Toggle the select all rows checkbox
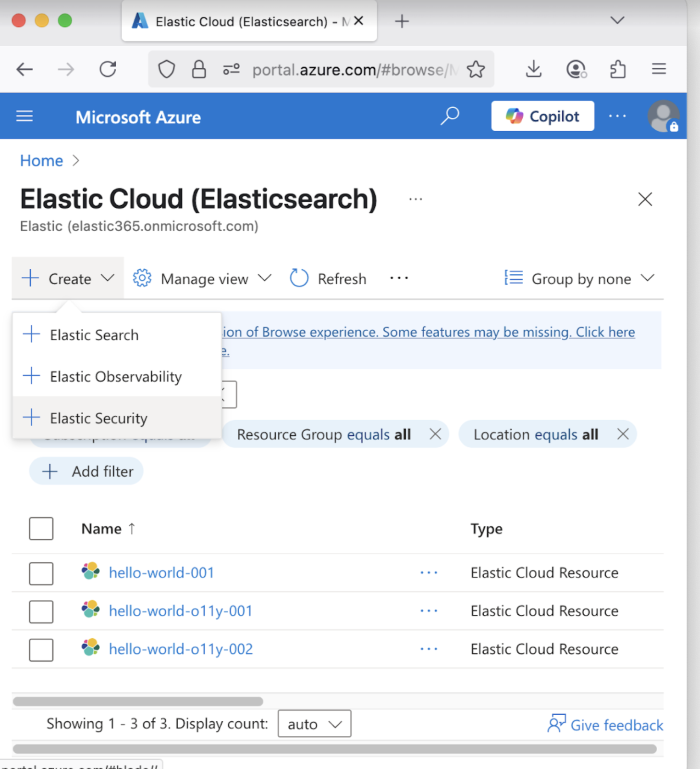Screen dimensions: 700x769 coord(41,529)
